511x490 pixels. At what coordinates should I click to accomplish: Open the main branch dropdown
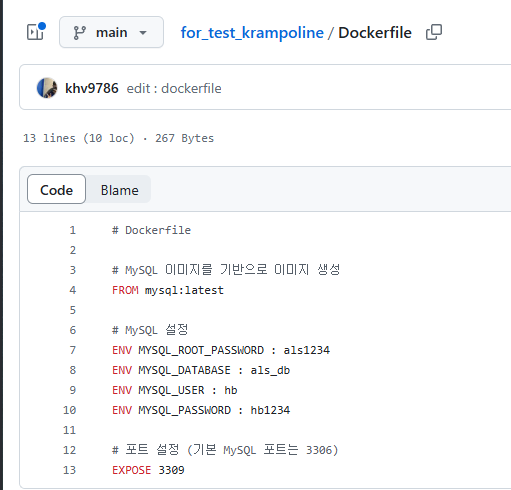(x=111, y=32)
